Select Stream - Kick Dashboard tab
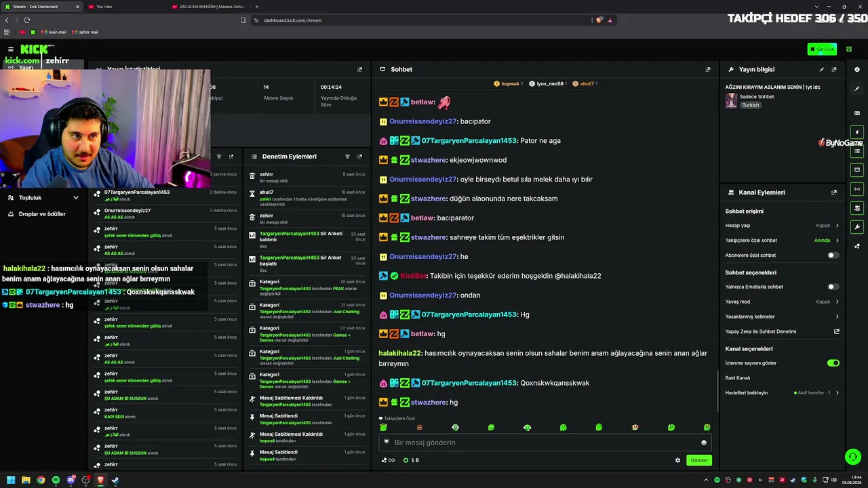 (41, 7)
